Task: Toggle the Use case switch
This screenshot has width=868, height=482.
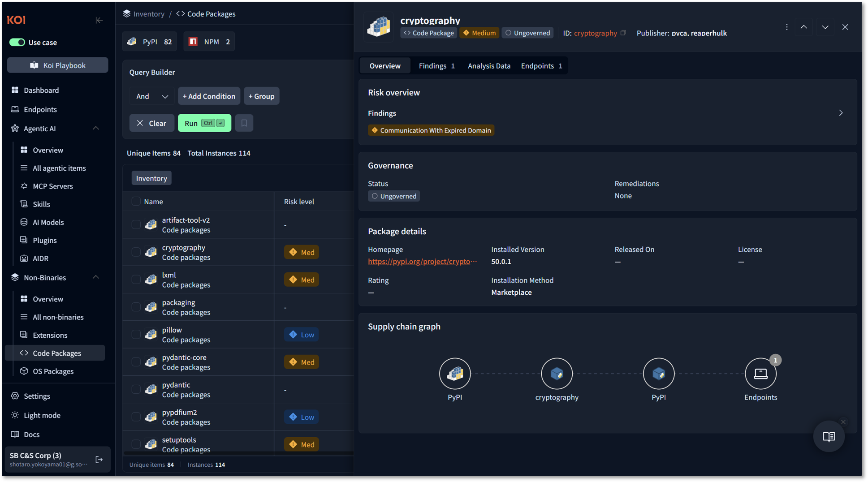Action: click(17, 42)
